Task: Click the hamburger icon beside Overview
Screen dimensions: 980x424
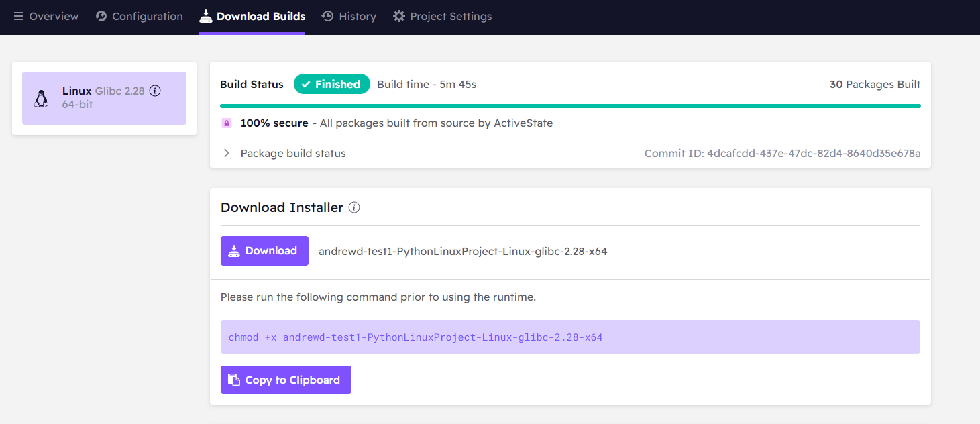Action: click(x=19, y=16)
